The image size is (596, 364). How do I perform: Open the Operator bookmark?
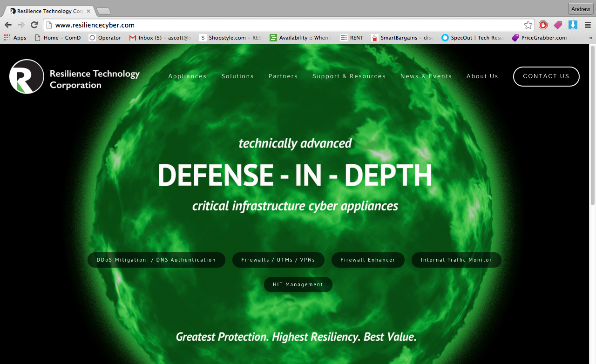click(105, 38)
